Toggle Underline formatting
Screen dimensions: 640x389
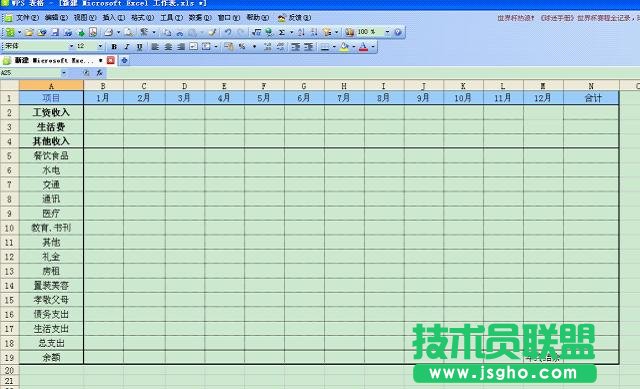pyautogui.click(x=140, y=47)
